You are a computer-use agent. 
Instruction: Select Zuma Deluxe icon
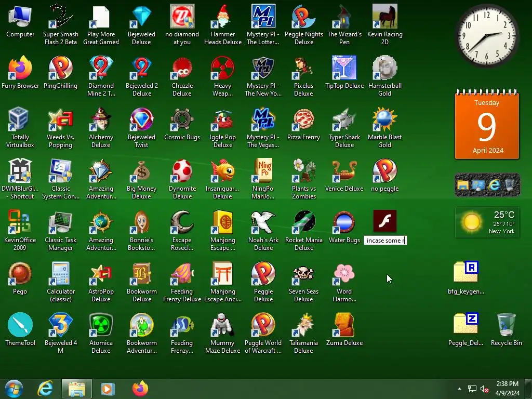[344, 325]
